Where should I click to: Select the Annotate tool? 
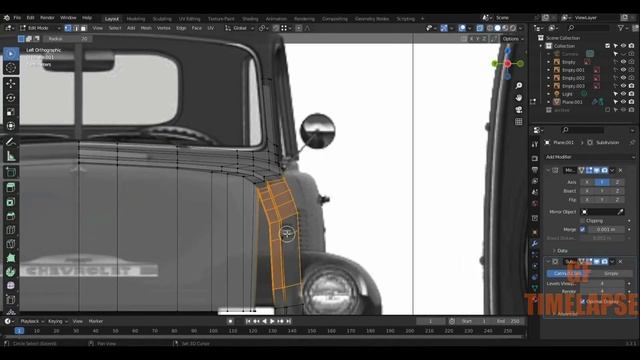coord(11,142)
